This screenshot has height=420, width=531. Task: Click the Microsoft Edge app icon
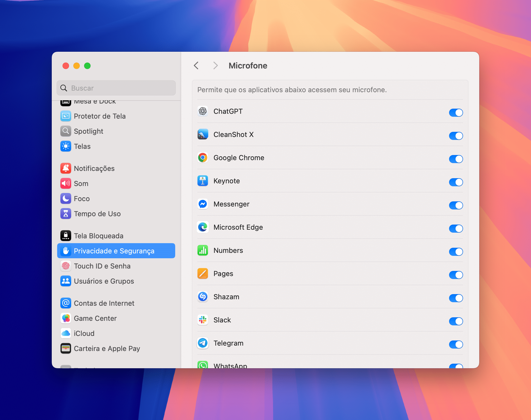[x=203, y=227]
